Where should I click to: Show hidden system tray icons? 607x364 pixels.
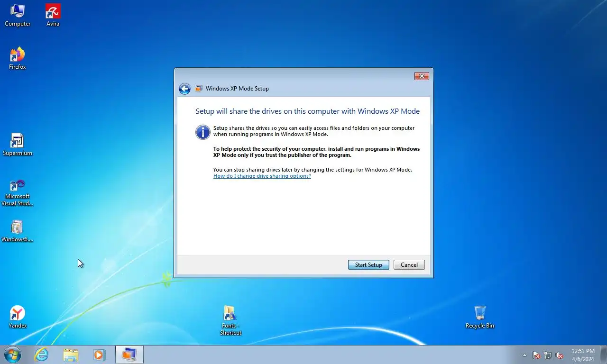[524, 355]
